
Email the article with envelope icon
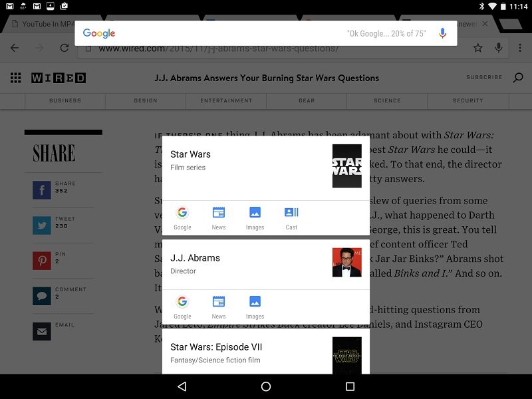tap(42, 331)
